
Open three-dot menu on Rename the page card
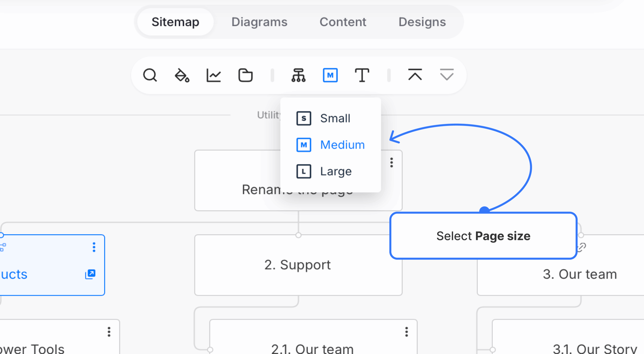click(391, 163)
